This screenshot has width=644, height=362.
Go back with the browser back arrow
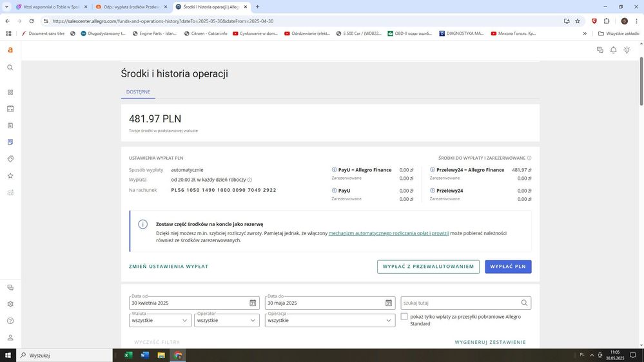pos(7,21)
